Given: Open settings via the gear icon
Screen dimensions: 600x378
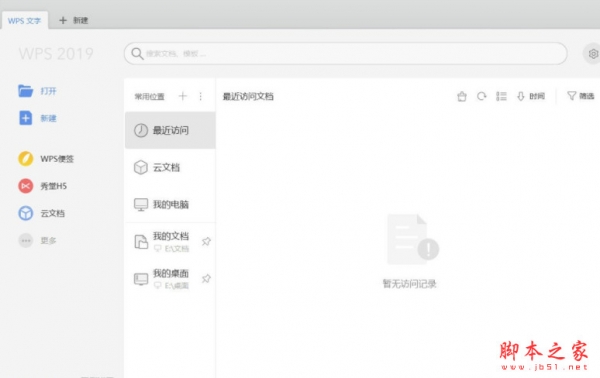Looking at the screenshot, I should coord(593,54).
